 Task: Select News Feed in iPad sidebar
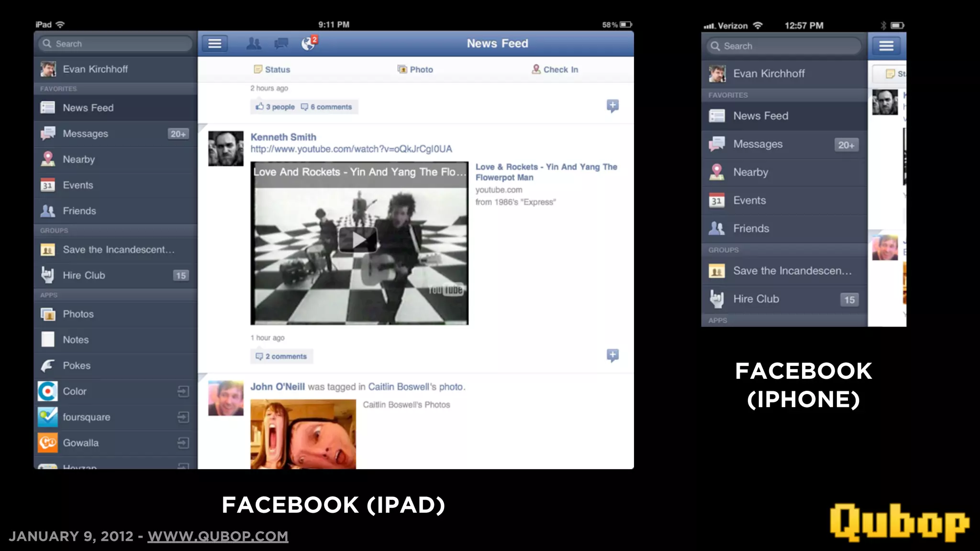pyautogui.click(x=115, y=108)
